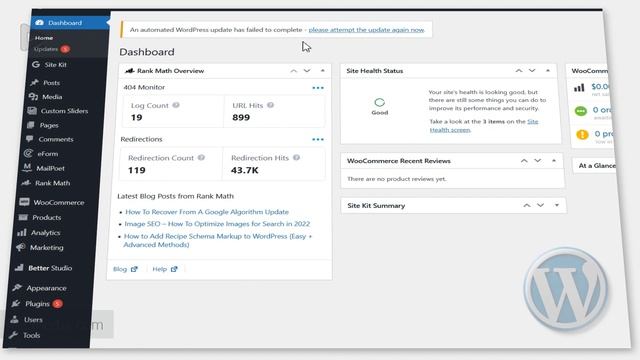The width and height of the screenshot is (640, 360).
Task: Click the Analytics bar chart icon
Action: tap(22, 233)
